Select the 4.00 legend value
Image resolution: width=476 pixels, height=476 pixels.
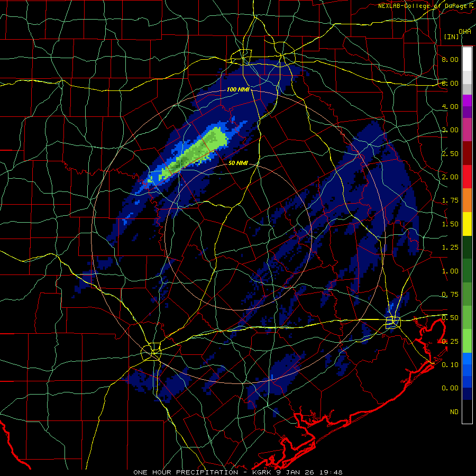pyautogui.click(x=450, y=106)
